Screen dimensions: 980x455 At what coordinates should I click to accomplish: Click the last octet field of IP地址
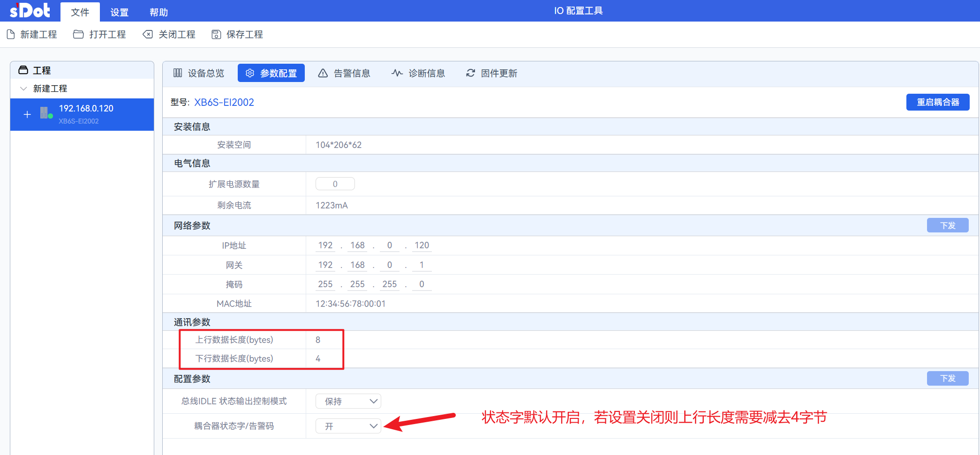(422, 245)
